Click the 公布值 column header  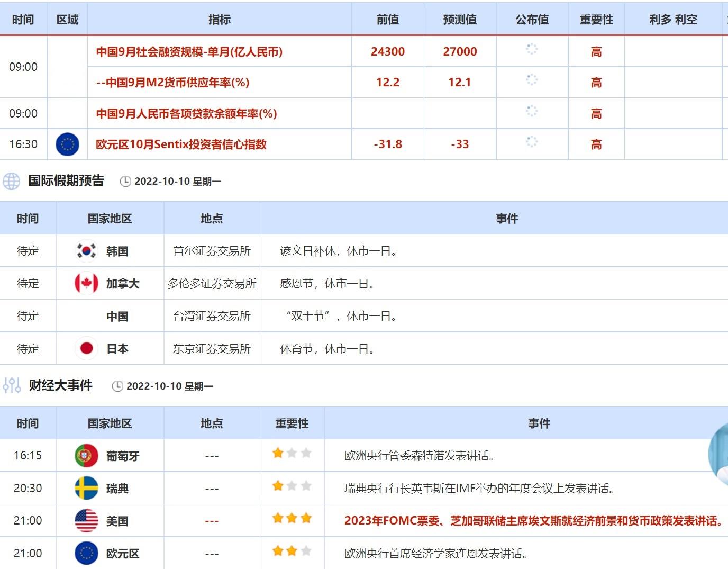point(532,20)
